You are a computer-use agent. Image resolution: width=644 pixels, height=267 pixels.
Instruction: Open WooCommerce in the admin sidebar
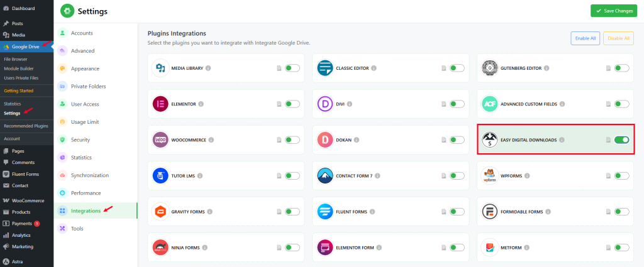[x=26, y=200]
